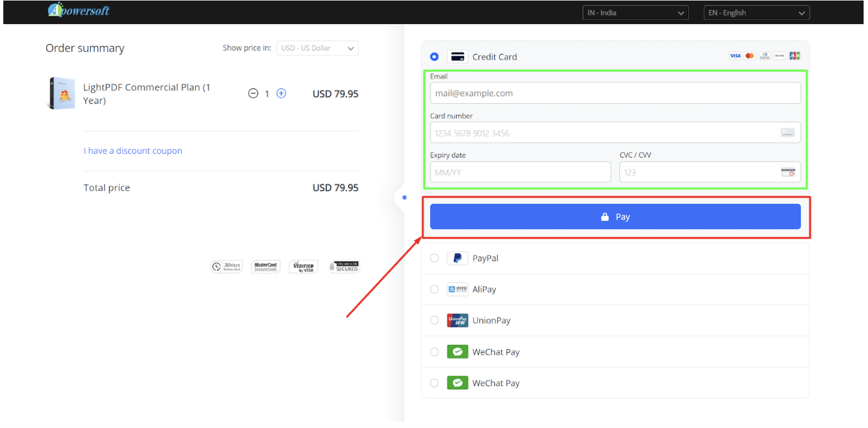This screenshot has height=428, width=868.
Task: Click the I have a discount coupon link
Action: click(x=133, y=151)
